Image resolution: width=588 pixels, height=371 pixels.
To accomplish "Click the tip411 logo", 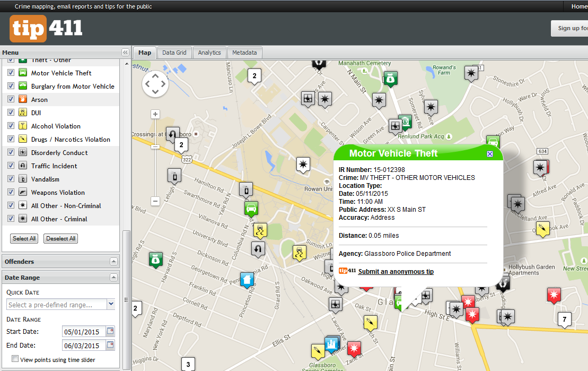I will tap(45, 29).
